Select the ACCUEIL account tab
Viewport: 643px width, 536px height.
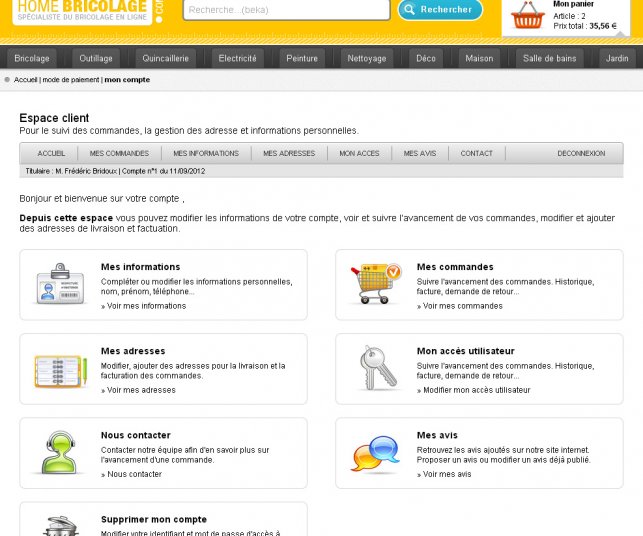click(x=51, y=153)
